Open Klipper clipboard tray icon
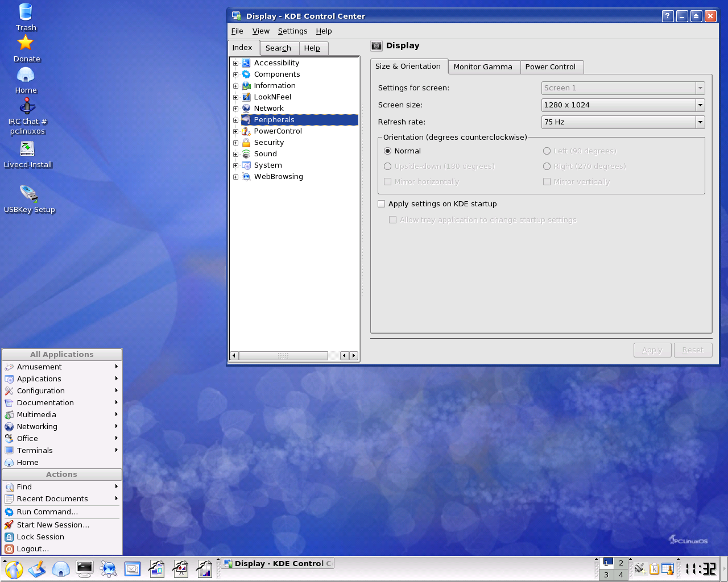The image size is (728, 582). (654, 568)
